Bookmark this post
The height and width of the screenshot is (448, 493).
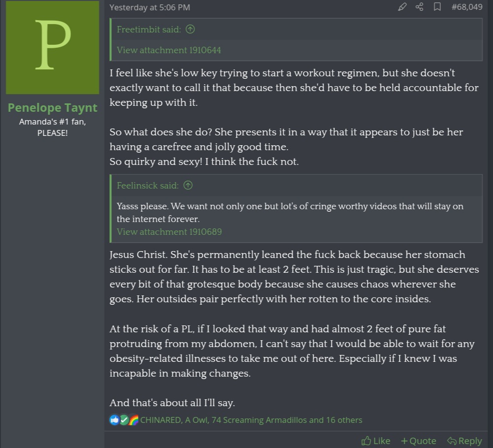[x=437, y=7]
